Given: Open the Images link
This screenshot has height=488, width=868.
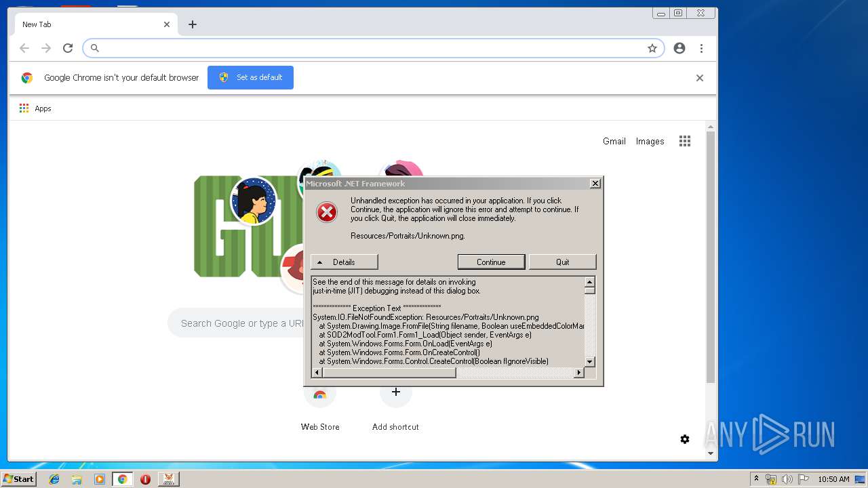Looking at the screenshot, I should (x=650, y=141).
